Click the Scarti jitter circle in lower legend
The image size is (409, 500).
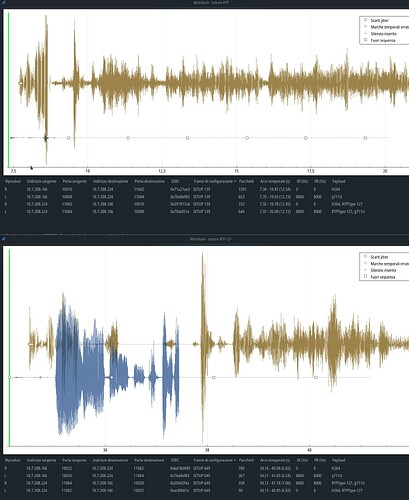coord(365,257)
